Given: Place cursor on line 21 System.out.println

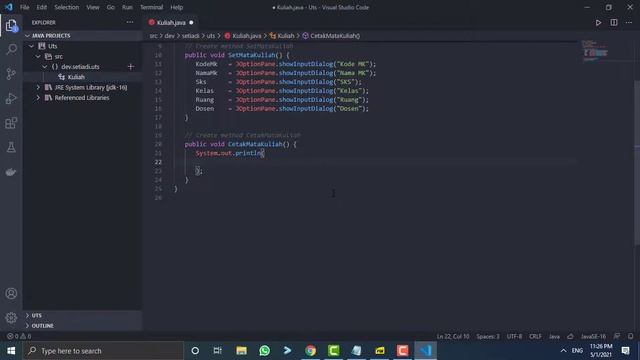Looking at the screenshot, I should click(x=229, y=153).
